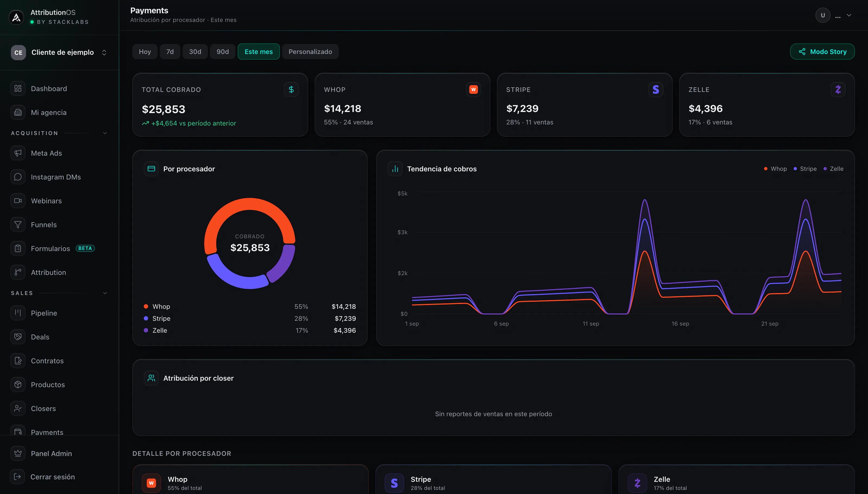Open the user menu chevron at top right

coord(849,15)
